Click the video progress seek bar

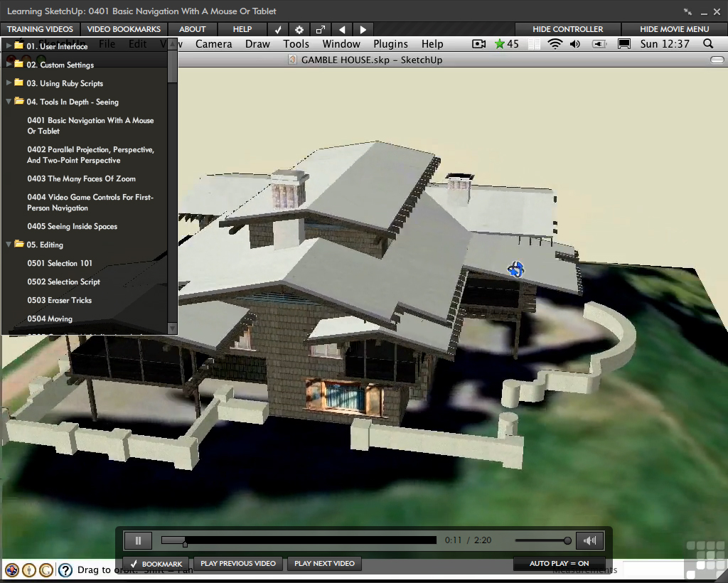pyautogui.click(x=299, y=540)
